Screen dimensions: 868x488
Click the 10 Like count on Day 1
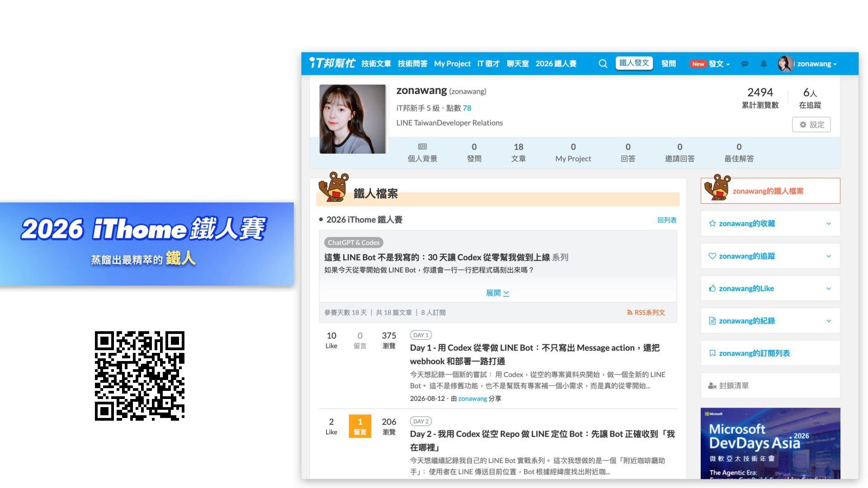click(x=331, y=340)
